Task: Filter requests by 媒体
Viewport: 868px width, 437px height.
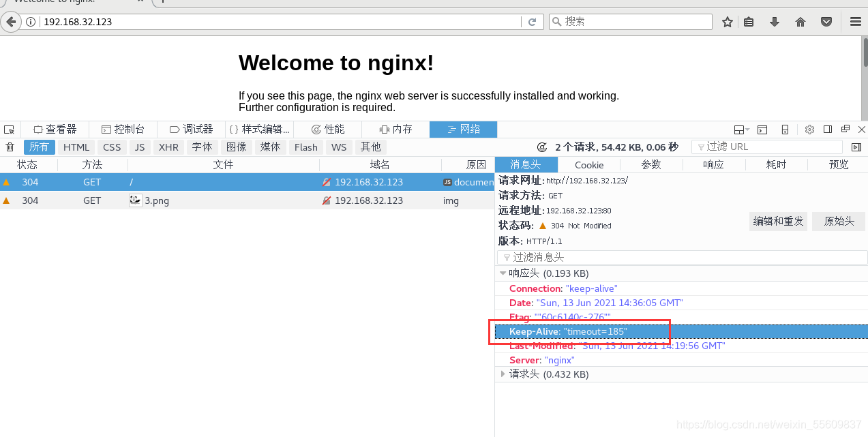Action: point(271,147)
